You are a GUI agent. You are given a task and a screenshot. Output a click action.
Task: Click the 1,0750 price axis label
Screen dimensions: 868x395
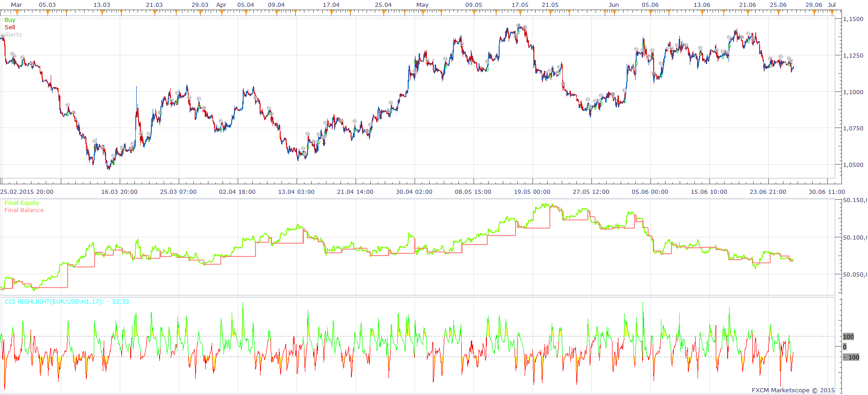[x=853, y=128]
